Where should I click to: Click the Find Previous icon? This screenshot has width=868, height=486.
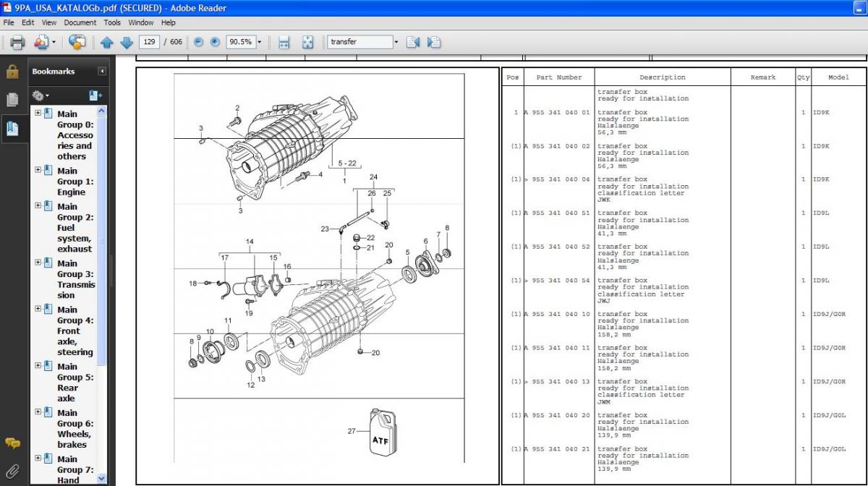click(413, 42)
